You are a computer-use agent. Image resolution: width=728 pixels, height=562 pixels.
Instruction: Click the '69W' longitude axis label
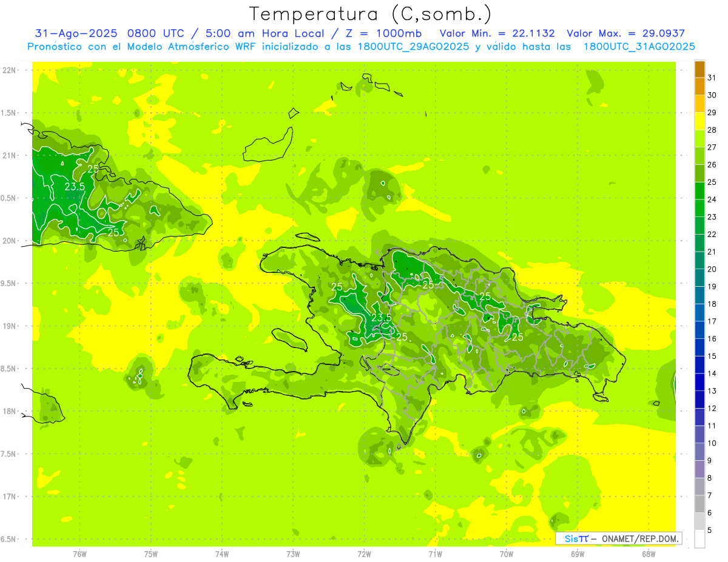(578, 554)
